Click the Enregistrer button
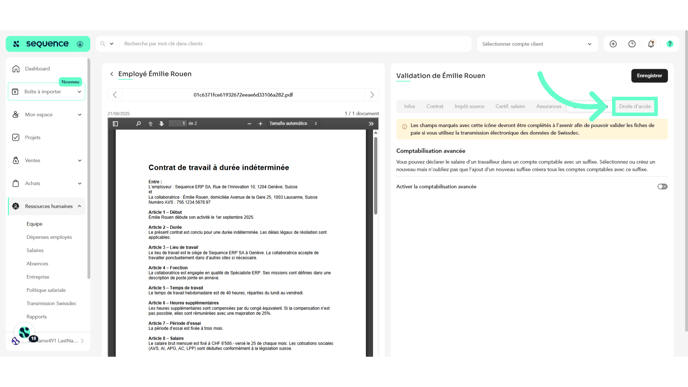Viewport: 688px width, 387px height. click(649, 75)
